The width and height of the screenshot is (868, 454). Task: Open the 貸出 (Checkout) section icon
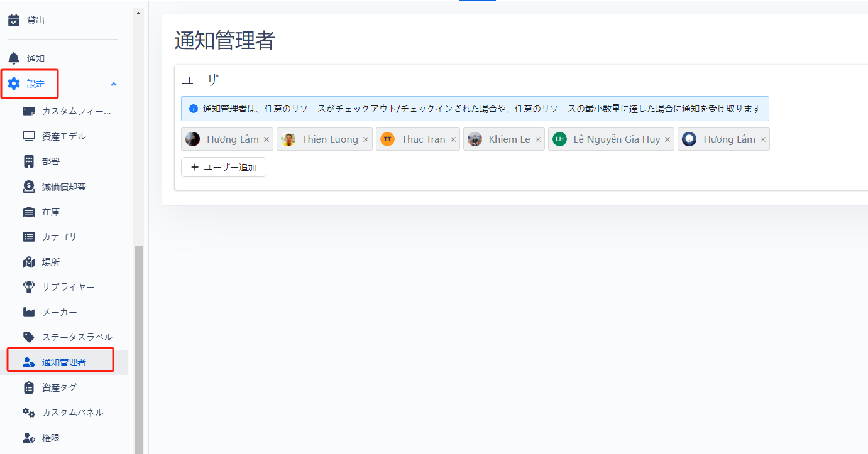(14, 19)
